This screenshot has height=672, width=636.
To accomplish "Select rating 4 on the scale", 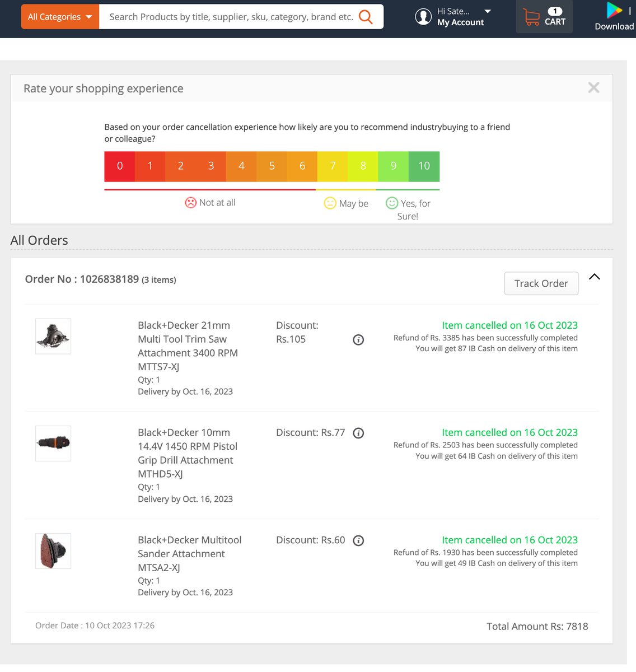I will pos(241,166).
